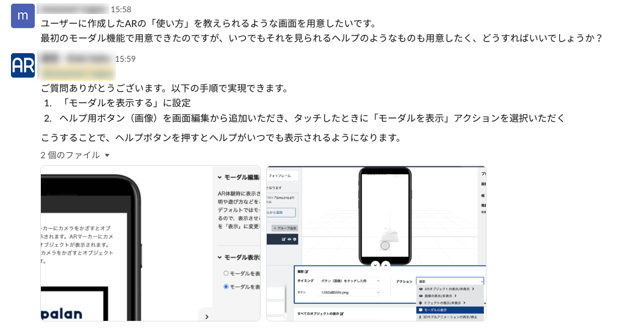Click the + グループ追加 button

[285, 228]
